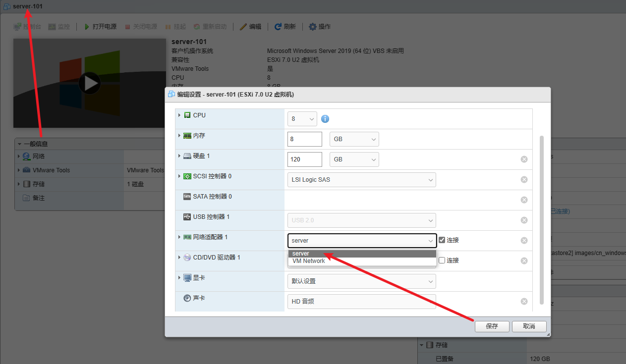Open the CPU count dropdown
Screen dimensions: 626x364
tap(302, 119)
